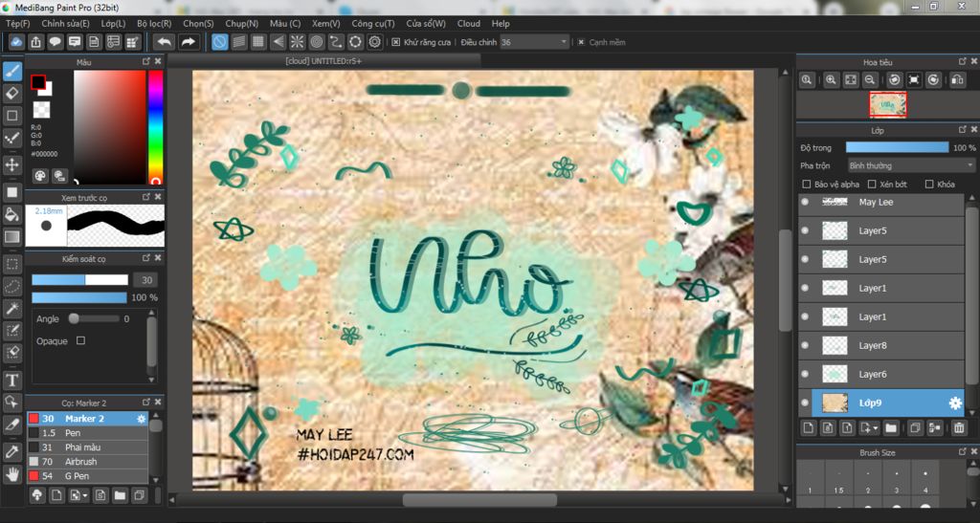Open Marker 2 brush settings gear

(142, 419)
